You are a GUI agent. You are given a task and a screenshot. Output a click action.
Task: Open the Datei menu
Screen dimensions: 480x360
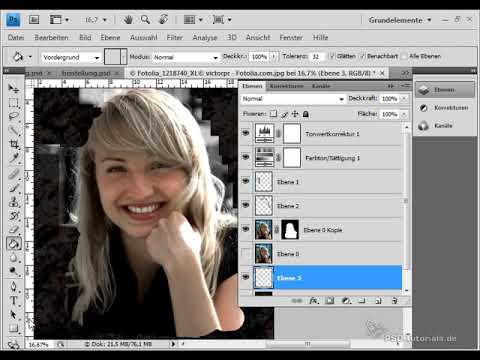(x=16, y=37)
